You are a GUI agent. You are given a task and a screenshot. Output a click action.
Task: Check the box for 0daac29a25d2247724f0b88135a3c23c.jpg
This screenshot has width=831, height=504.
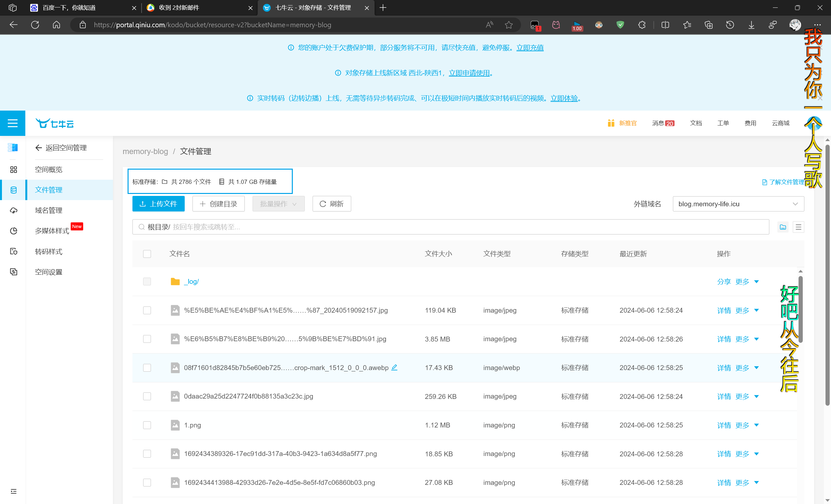(x=147, y=396)
